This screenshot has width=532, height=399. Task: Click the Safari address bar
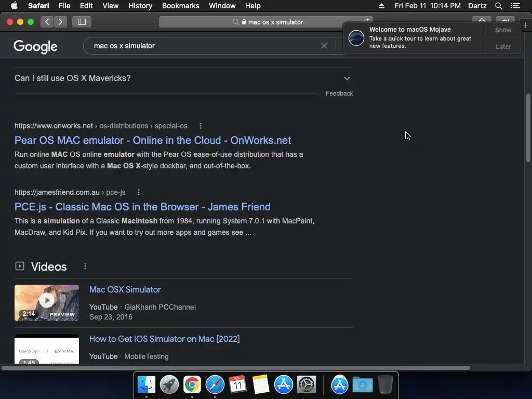click(265, 22)
